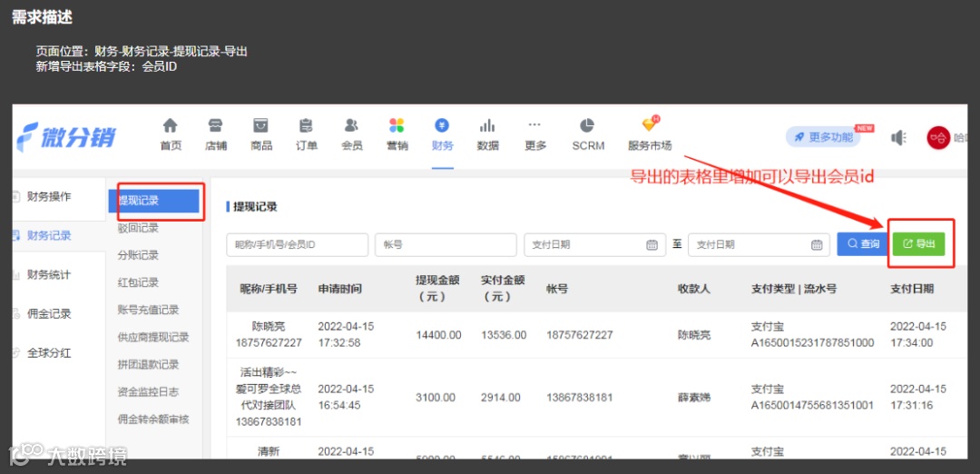Click the speaker announcement icon
Screen dimensions: 980x474
coord(898,138)
